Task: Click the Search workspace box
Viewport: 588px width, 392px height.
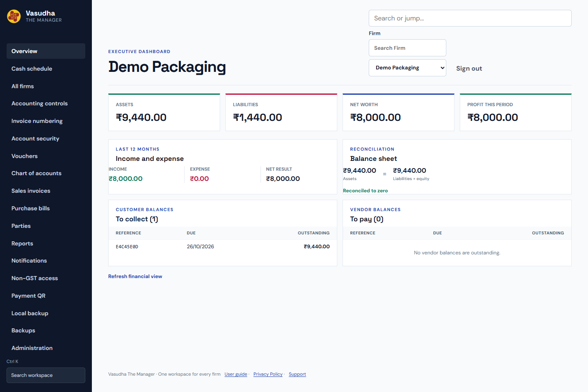Action: (46, 375)
